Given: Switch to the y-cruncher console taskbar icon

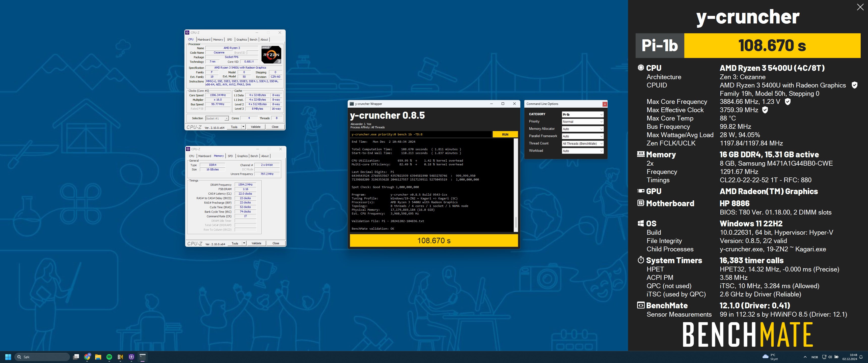Looking at the screenshot, I should point(143,357).
